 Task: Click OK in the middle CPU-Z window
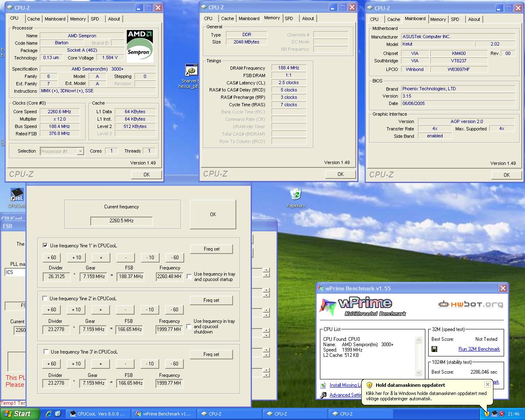[x=340, y=174]
